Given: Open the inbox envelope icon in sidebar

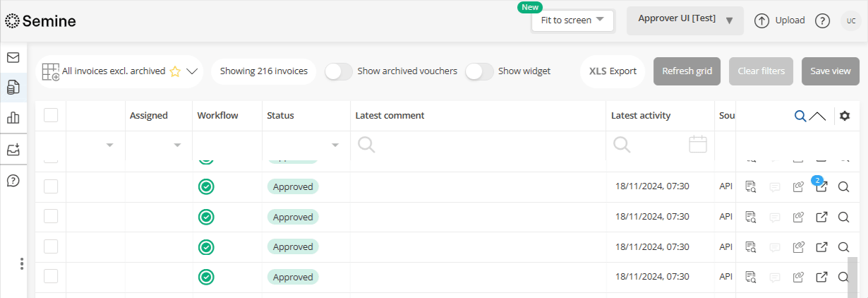Looking at the screenshot, I should tap(13, 57).
